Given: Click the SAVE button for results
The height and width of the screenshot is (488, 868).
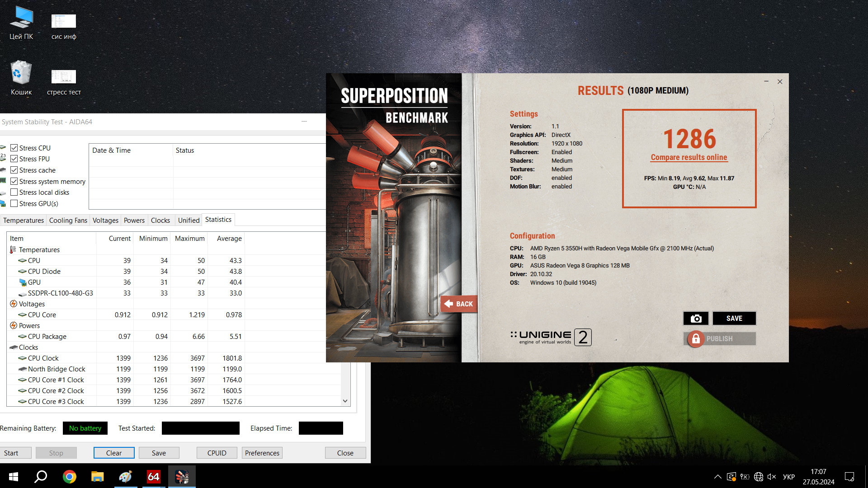Looking at the screenshot, I should pos(734,319).
